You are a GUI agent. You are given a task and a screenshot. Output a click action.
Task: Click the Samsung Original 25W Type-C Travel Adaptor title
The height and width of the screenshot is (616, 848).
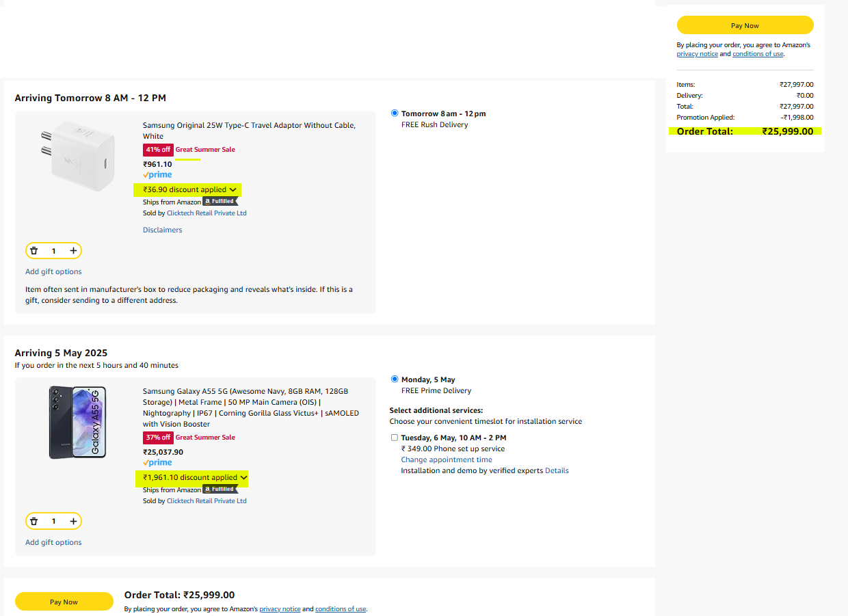(249, 131)
